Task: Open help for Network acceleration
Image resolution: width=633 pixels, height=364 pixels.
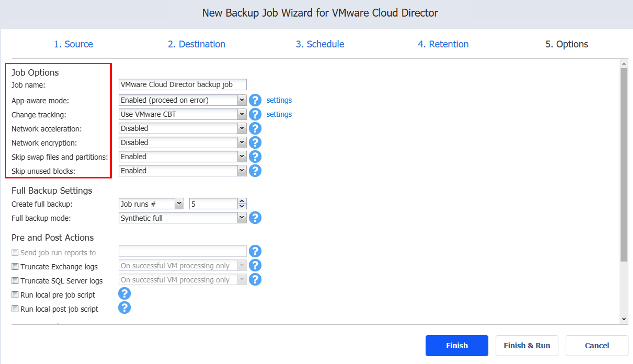Action: click(x=255, y=129)
